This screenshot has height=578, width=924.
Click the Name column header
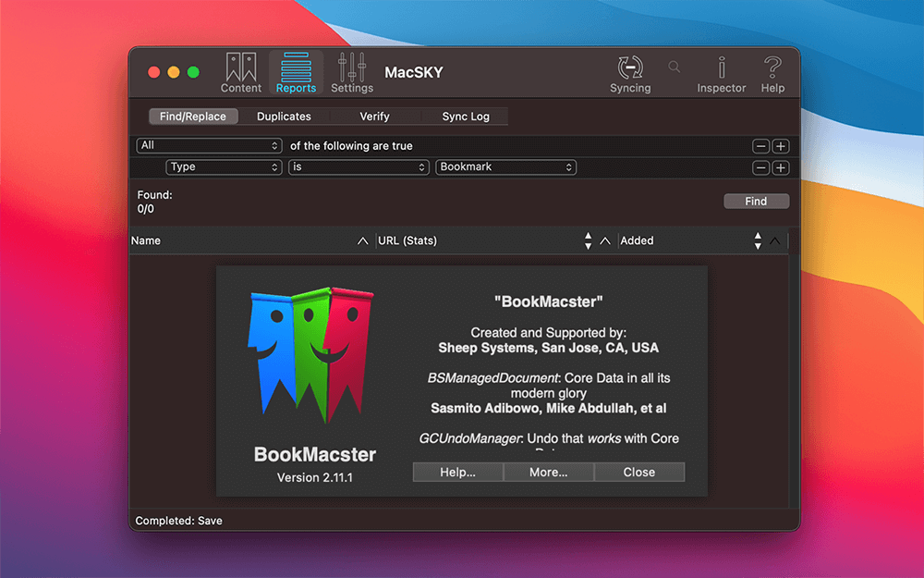[x=252, y=240]
